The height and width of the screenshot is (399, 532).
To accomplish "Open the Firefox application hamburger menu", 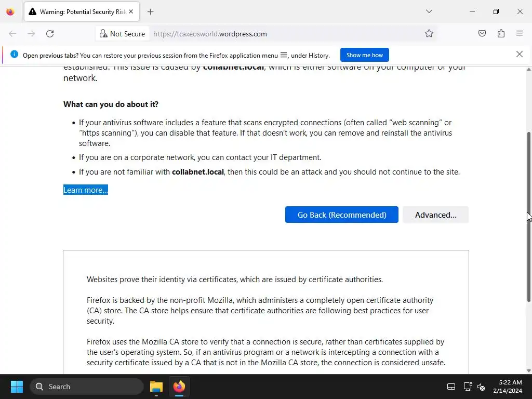I will [x=520, y=33].
